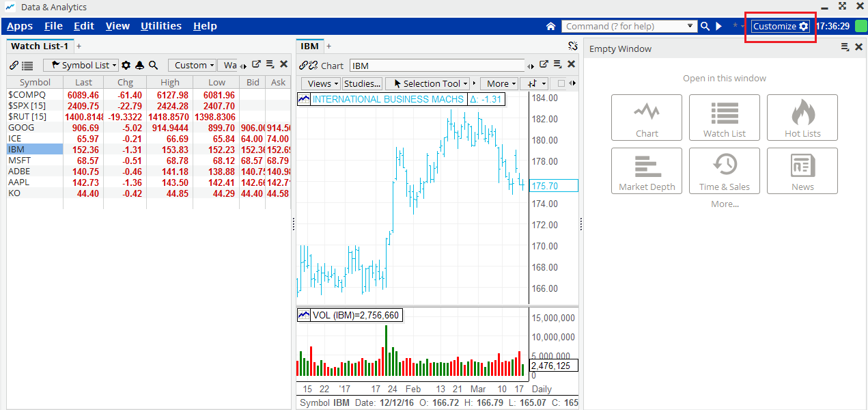Click the alerts bell icon in Watch List
Screen dimensions: 868x410
pos(139,65)
